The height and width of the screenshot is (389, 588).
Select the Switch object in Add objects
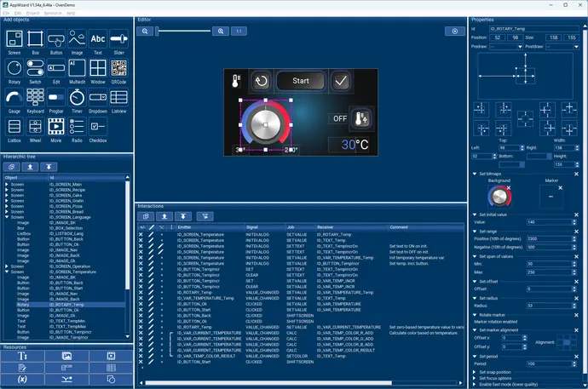35,69
